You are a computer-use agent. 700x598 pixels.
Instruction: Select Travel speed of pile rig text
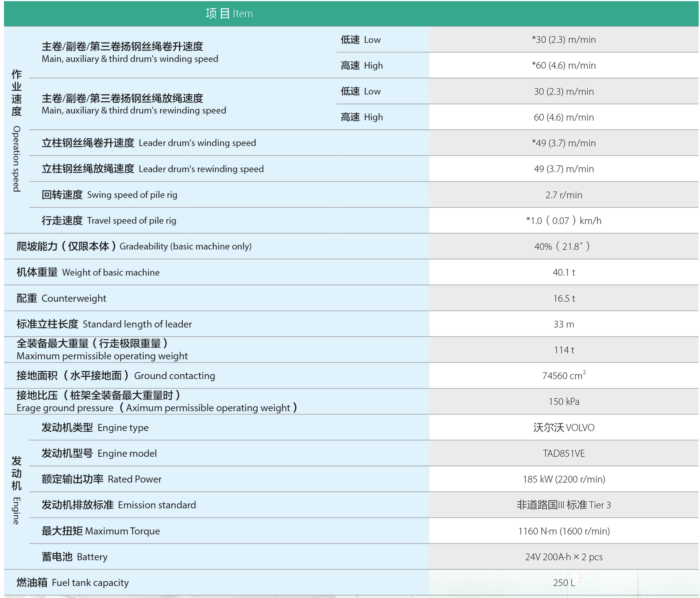[x=132, y=221]
